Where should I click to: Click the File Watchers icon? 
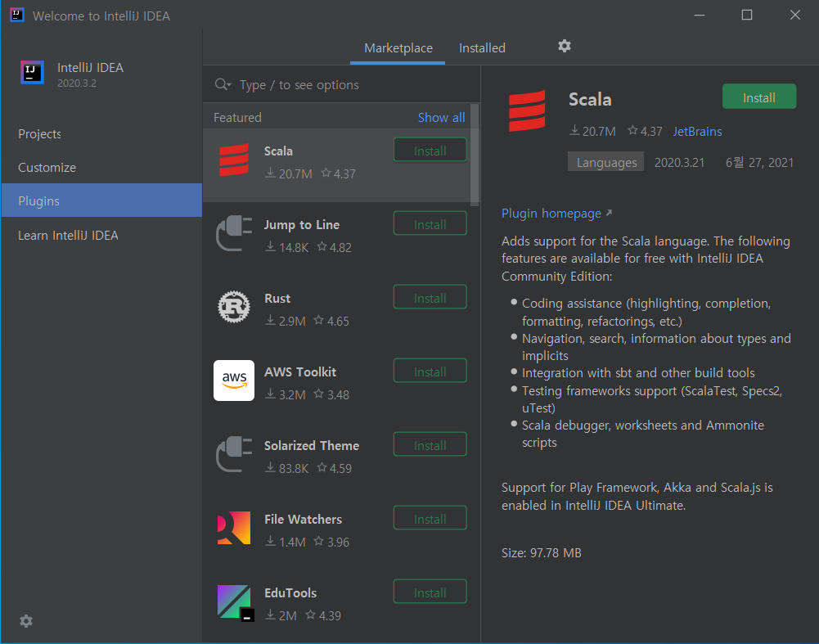pyautogui.click(x=233, y=528)
